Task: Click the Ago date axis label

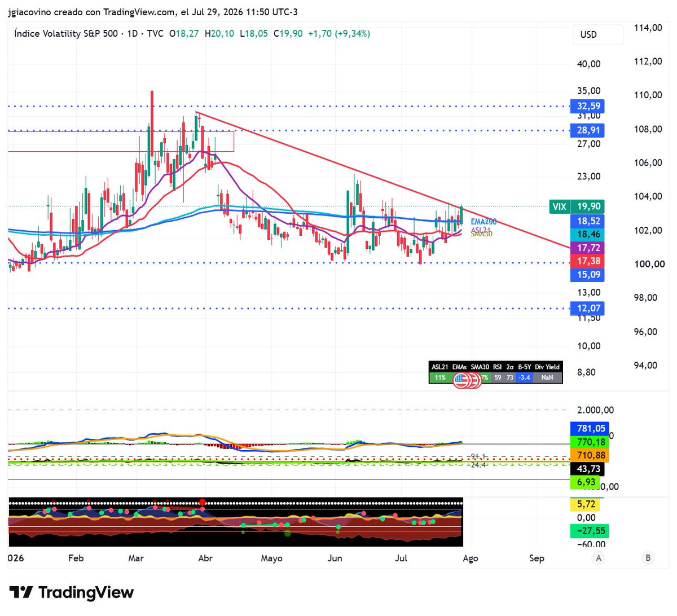Action: coord(471,558)
